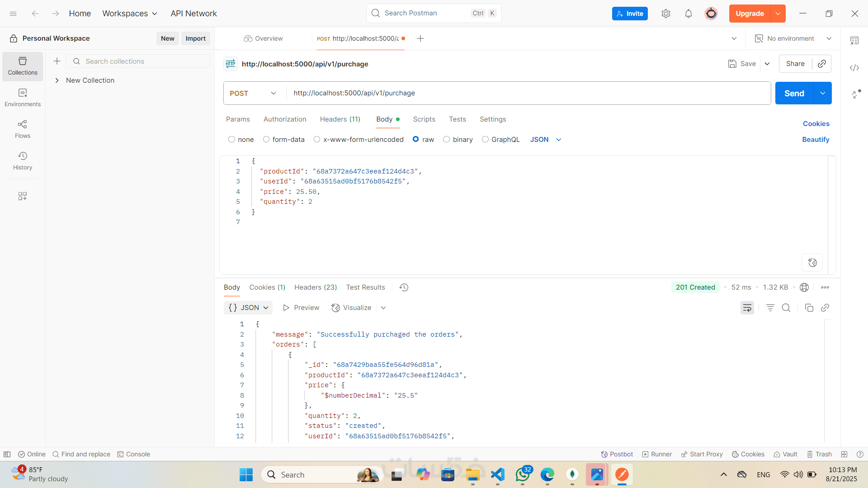
Task: Expand the New Collection tree item
Action: coord(57,80)
